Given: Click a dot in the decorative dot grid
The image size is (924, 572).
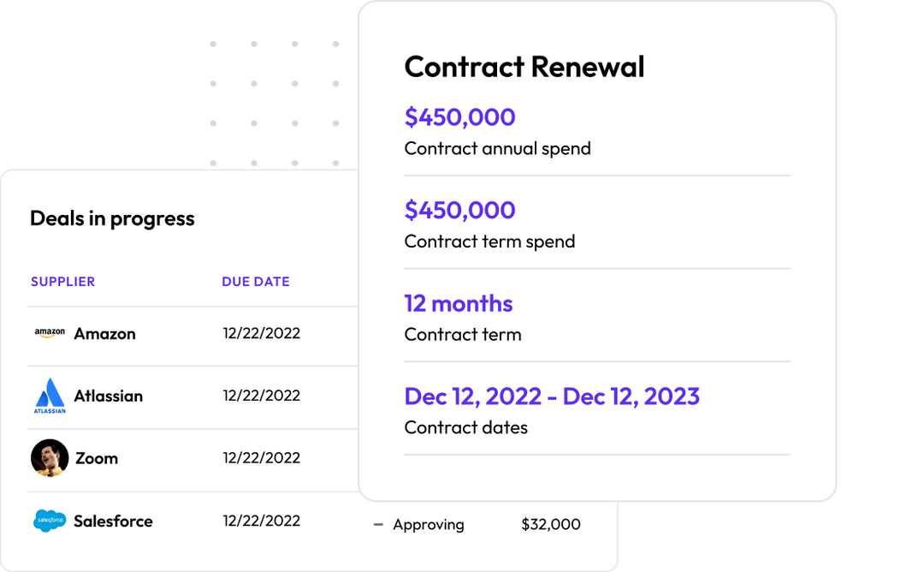Looking at the screenshot, I should click(253, 83).
